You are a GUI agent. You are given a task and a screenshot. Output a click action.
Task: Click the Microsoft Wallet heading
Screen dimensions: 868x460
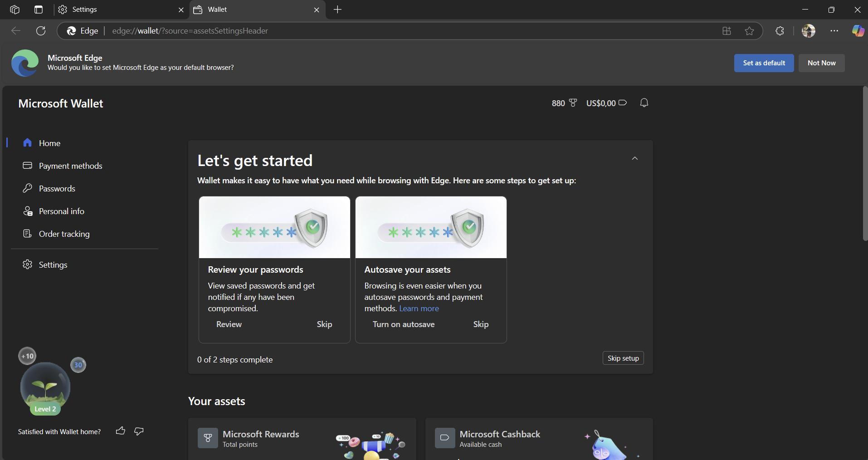pyautogui.click(x=61, y=103)
